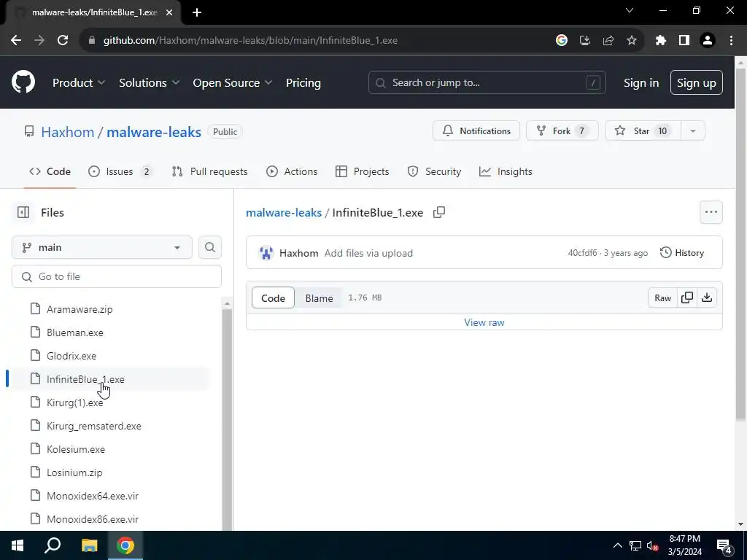Close the malware-leaks browser tab
Image resolution: width=747 pixels, height=560 pixels.
[169, 12]
